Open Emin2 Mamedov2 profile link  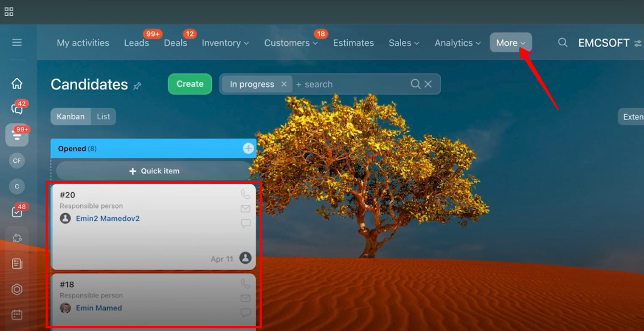click(108, 218)
